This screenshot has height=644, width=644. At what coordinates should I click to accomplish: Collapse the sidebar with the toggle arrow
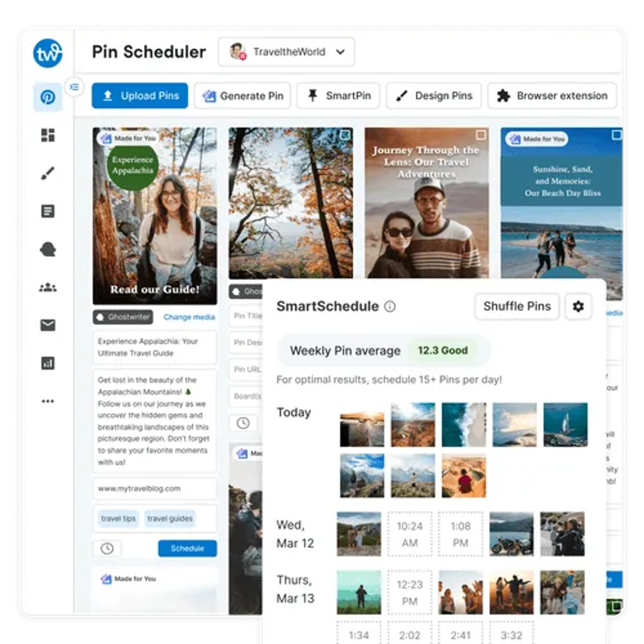tap(74, 87)
